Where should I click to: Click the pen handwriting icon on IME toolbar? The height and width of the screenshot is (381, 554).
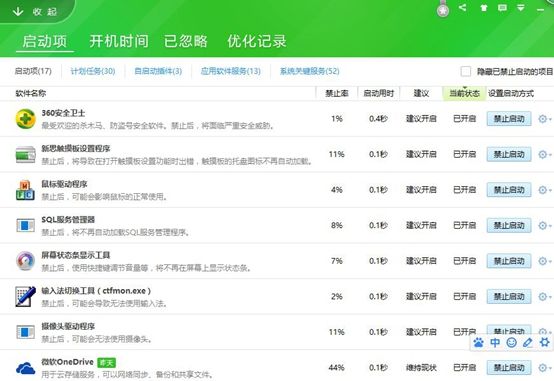point(528,342)
